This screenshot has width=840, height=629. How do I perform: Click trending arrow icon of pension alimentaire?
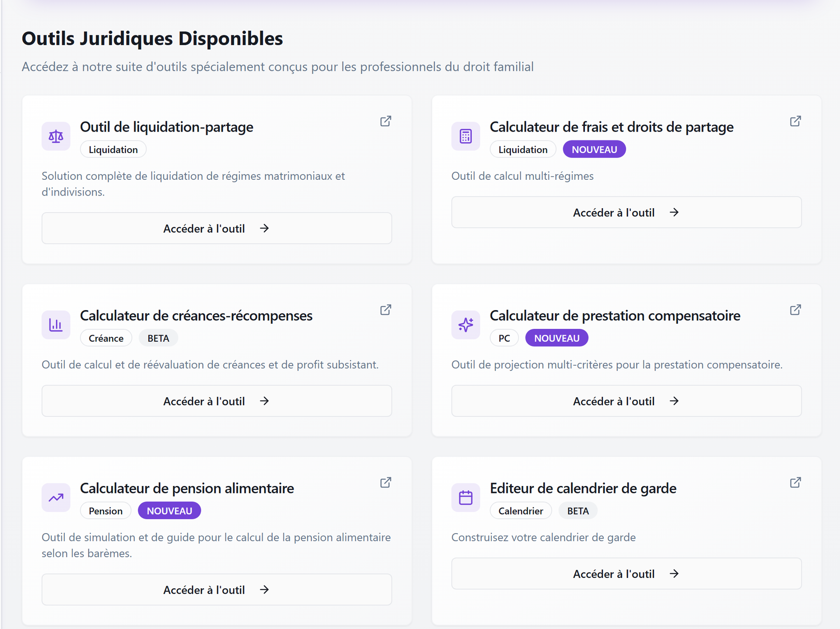[x=56, y=498]
